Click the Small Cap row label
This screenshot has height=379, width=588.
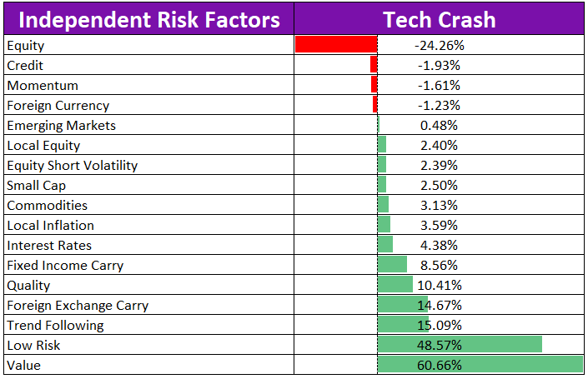[36, 186]
